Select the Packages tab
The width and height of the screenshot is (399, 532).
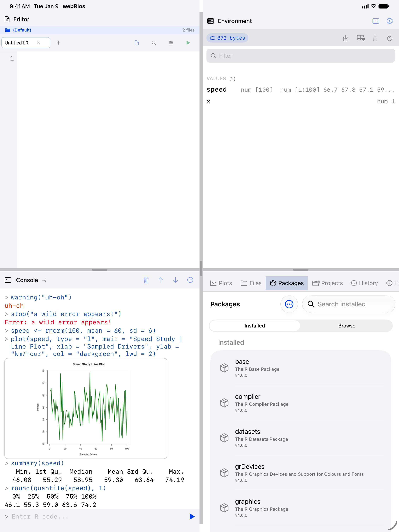click(287, 283)
